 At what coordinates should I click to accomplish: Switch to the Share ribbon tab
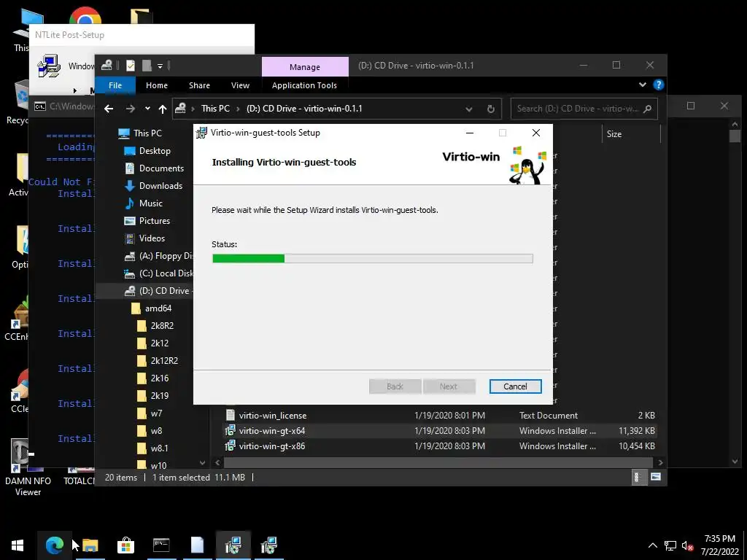coord(199,85)
